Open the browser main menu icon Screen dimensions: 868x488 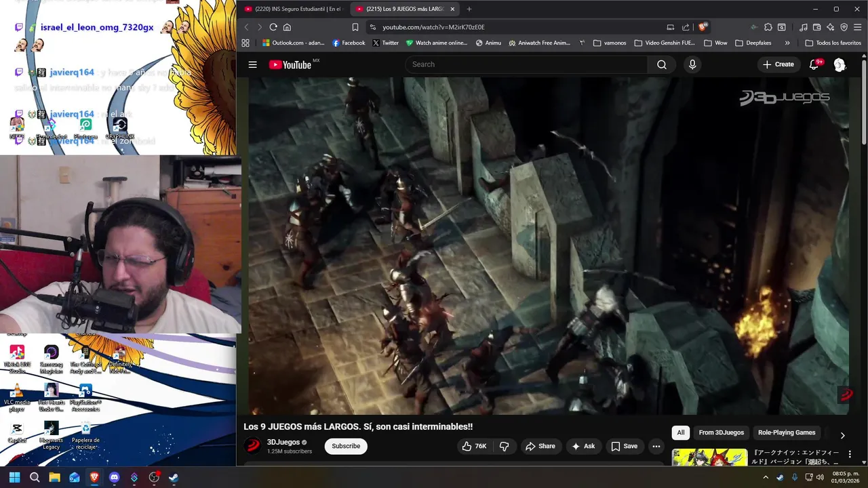pos(858,27)
